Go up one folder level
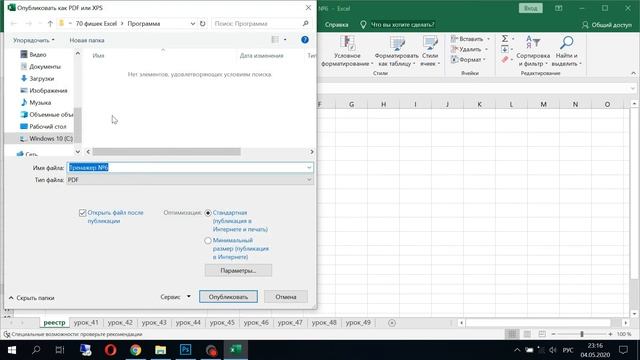The image size is (640, 360). 50,24
